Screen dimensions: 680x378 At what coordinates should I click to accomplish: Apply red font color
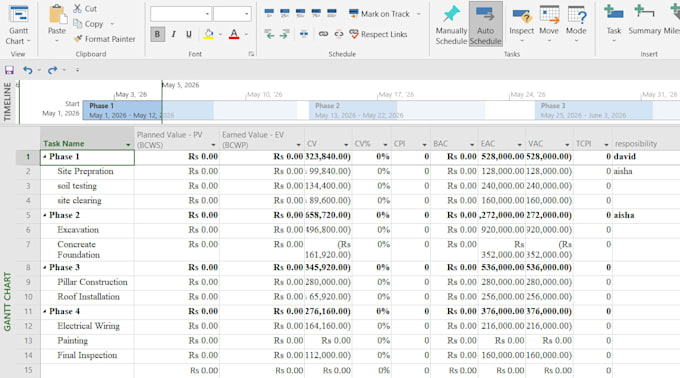coord(234,34)
